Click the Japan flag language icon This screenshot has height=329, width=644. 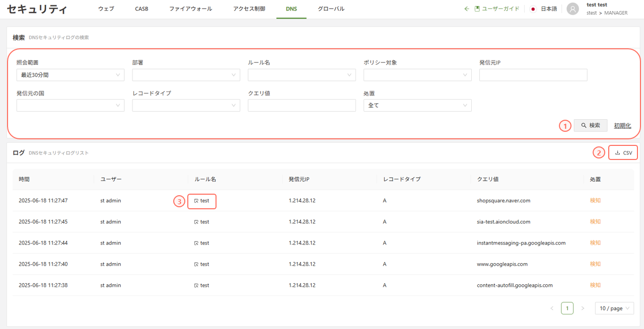533,9
